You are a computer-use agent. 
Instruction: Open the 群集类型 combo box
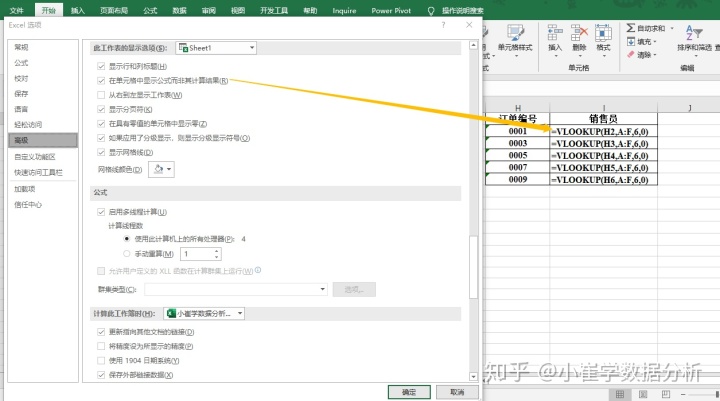click(x=236, y=289)
